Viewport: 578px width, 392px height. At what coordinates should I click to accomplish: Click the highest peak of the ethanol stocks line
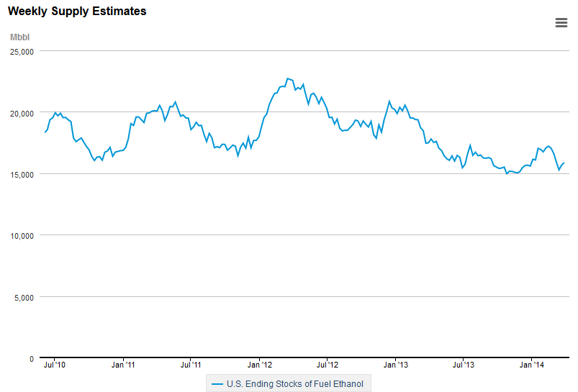287,78
